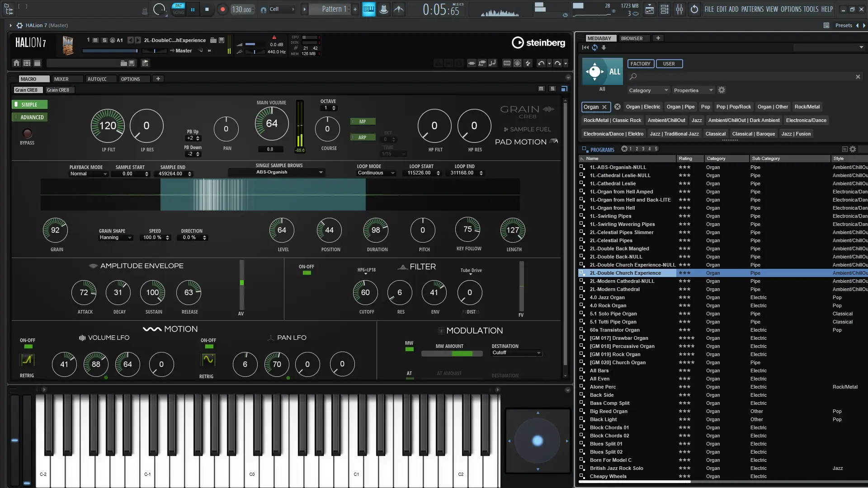
Task: Click the load program folder icon
Action: pyautogui.click(x=213, y=40)
